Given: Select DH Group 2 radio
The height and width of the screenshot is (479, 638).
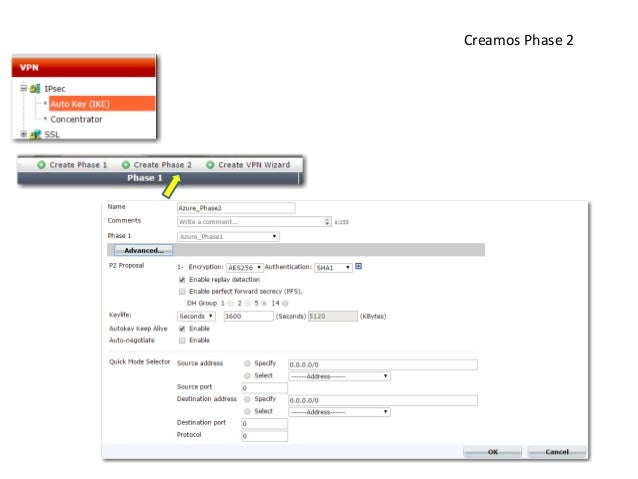Looking at the screenshot, I should click(x=247, y=303).
